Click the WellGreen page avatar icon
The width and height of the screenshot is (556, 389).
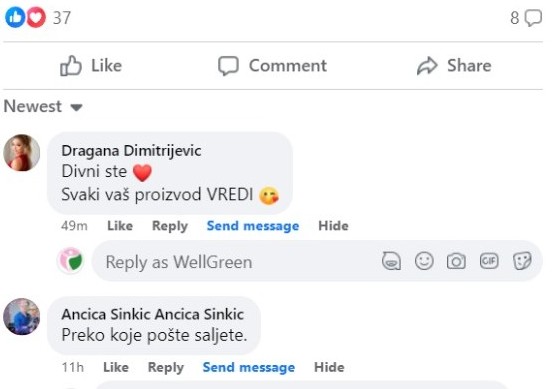pyautogui.click(x=71, y=261)
